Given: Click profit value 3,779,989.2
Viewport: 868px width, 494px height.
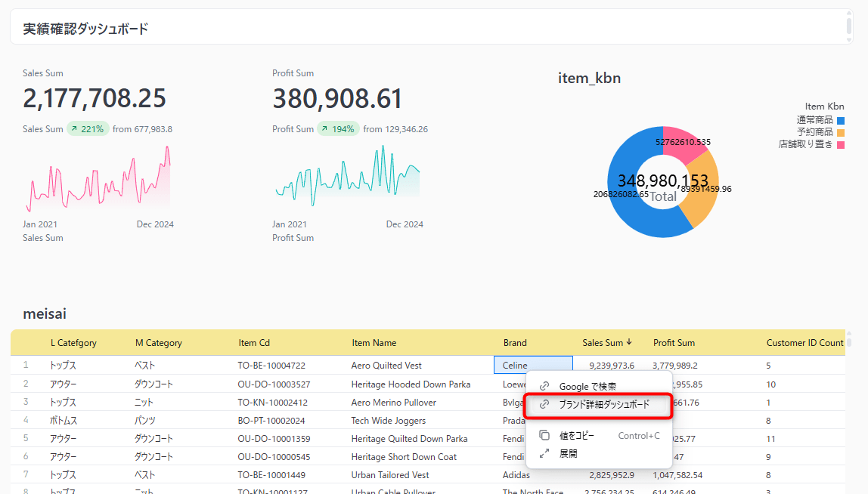Looking at the screenshot, I should 674,366.
